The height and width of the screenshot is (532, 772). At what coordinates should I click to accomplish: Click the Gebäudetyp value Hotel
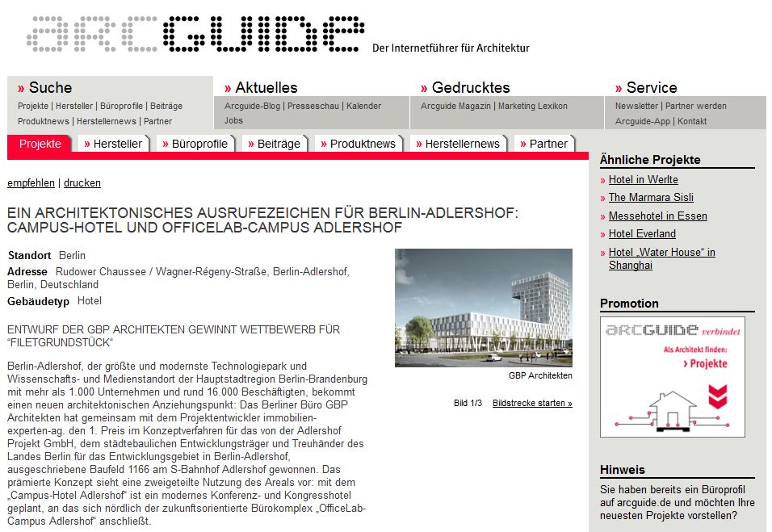coord(89,300)
